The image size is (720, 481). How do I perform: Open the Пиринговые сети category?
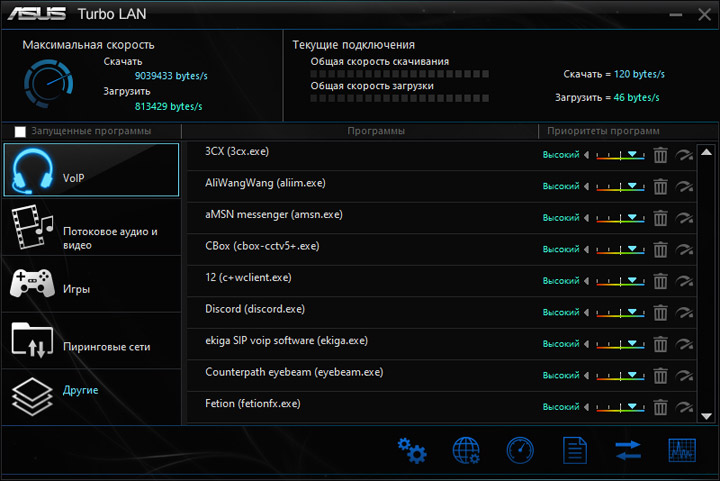point(91,341)
